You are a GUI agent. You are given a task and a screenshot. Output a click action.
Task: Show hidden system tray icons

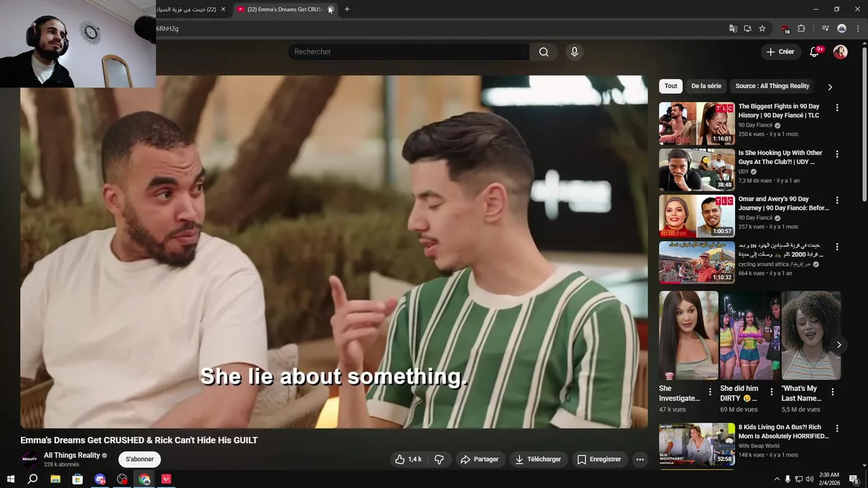[x=776, y=479]
